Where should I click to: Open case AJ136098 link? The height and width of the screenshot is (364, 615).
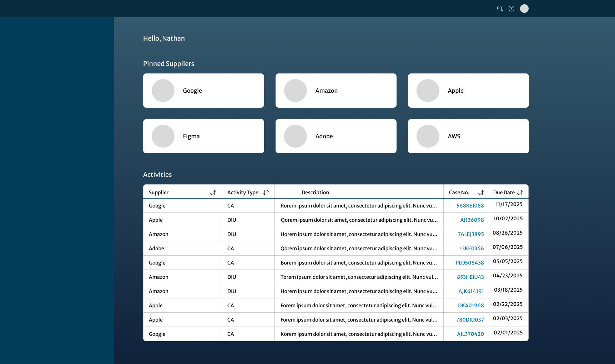pos(471,220)
